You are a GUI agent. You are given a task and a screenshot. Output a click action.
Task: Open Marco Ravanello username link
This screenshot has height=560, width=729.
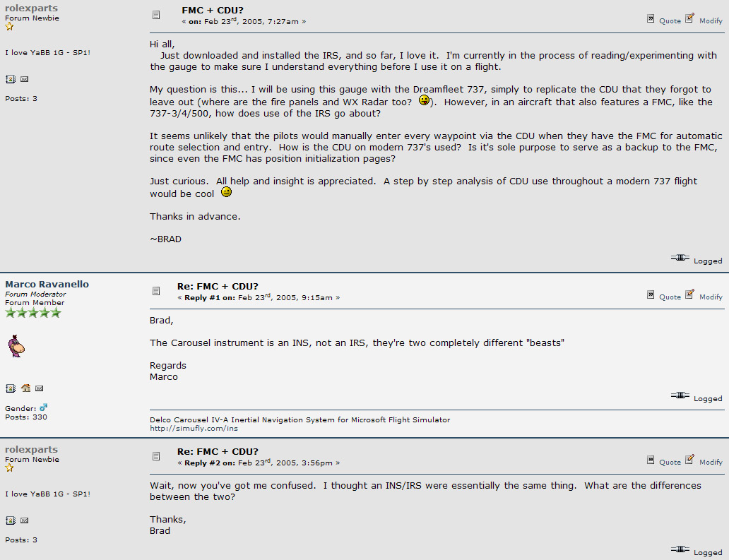[47, 284]
